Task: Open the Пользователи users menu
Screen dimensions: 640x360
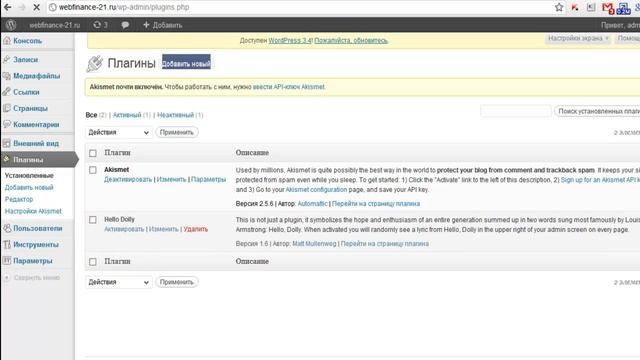Action: coord(38,228)
